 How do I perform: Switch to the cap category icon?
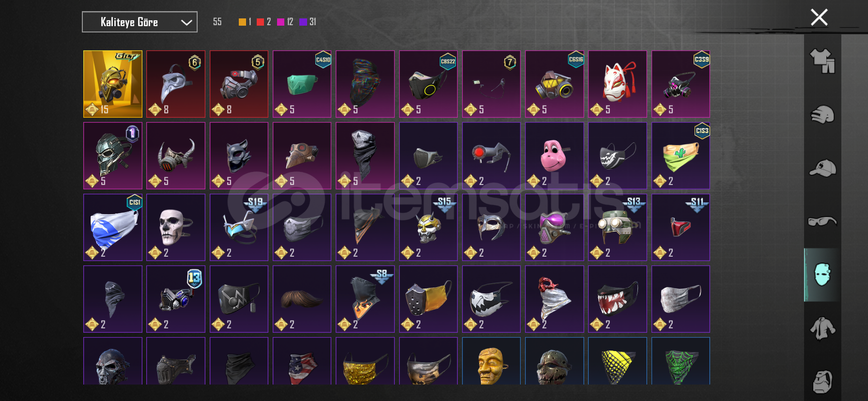tap(822, 169)
